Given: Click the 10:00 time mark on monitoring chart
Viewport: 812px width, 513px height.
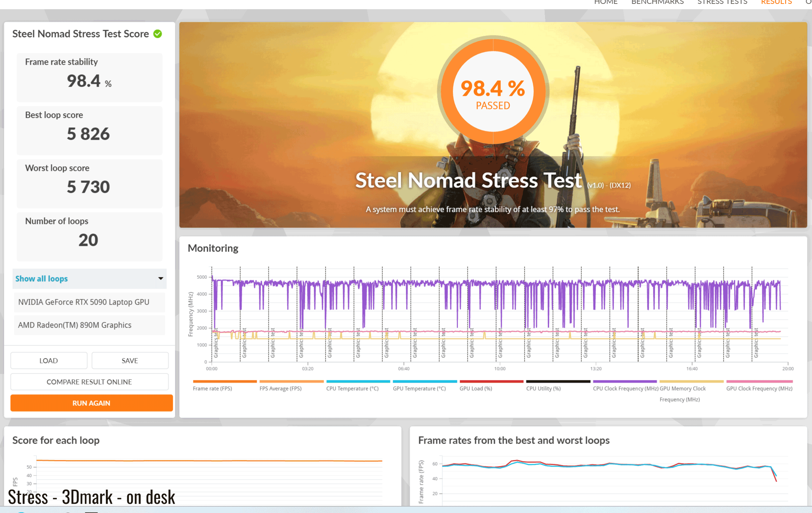Looking at the screenshot, I should pos(500,369).
